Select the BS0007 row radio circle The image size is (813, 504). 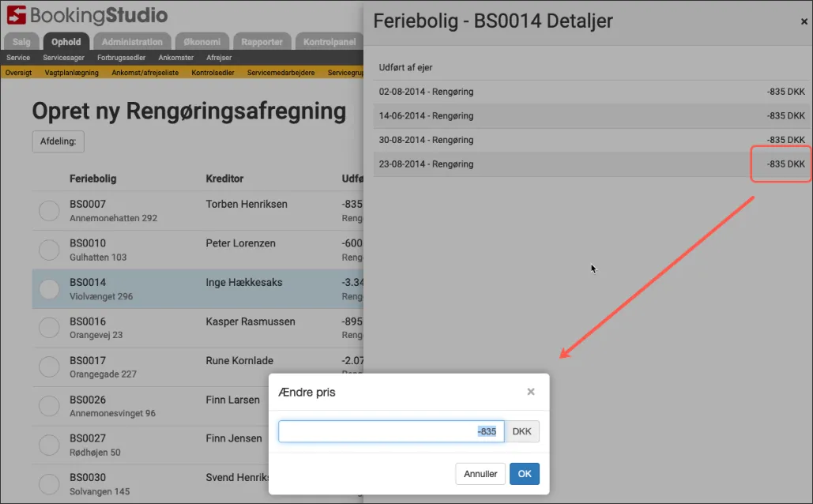point(49,211)
